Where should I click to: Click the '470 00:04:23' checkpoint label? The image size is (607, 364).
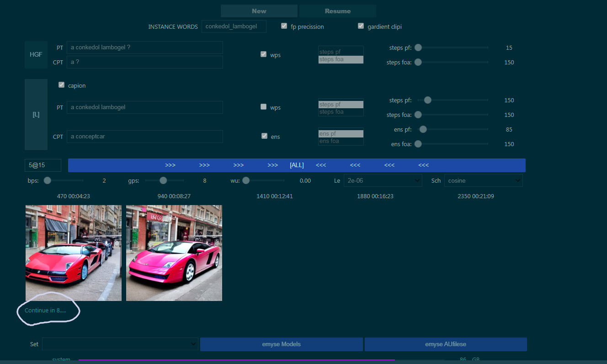coord(73,196)
